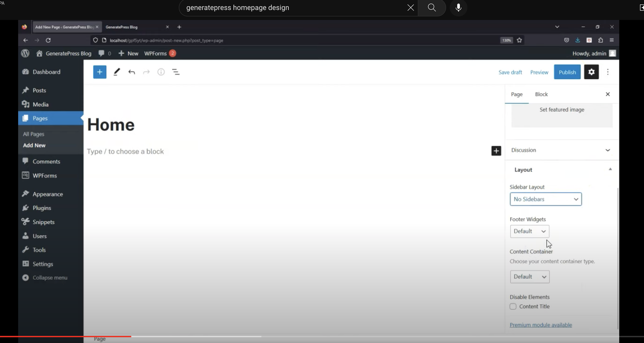The image size is (644, 343).
Task: Switch to the Page tab
Action: [517, 94]
